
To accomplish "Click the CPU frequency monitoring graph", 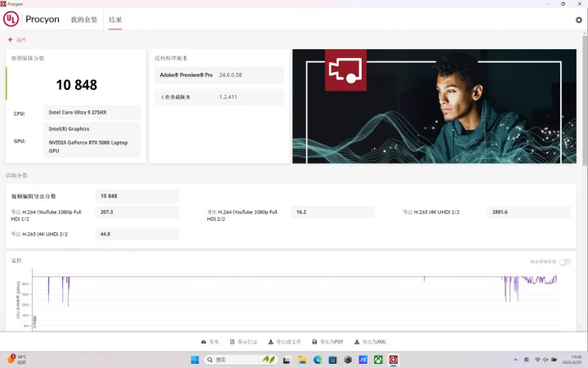I will 295,299.
